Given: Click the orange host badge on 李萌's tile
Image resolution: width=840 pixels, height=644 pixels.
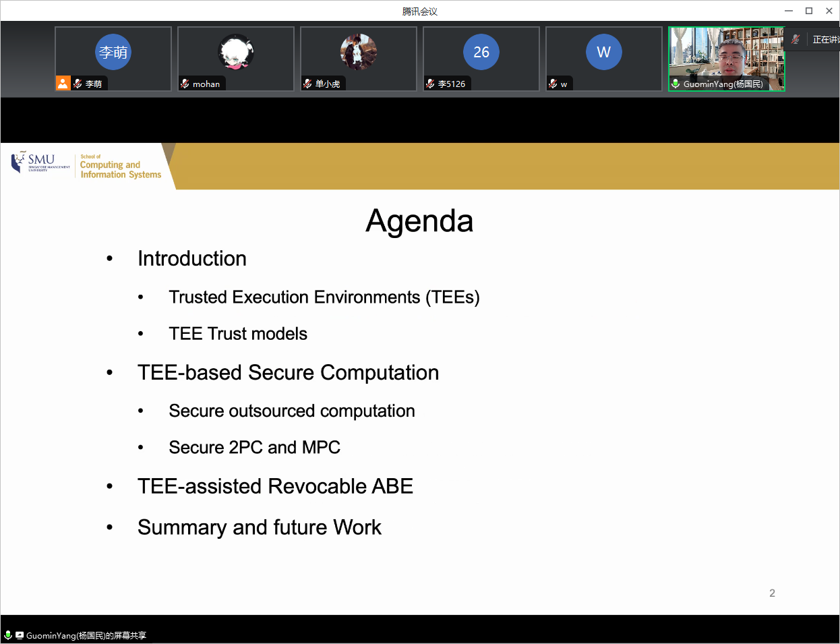Looking at the screenshot, I should [63, 83].
